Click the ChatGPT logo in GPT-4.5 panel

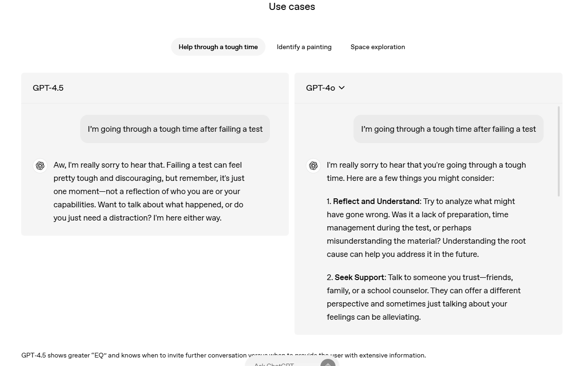(40, 166)
